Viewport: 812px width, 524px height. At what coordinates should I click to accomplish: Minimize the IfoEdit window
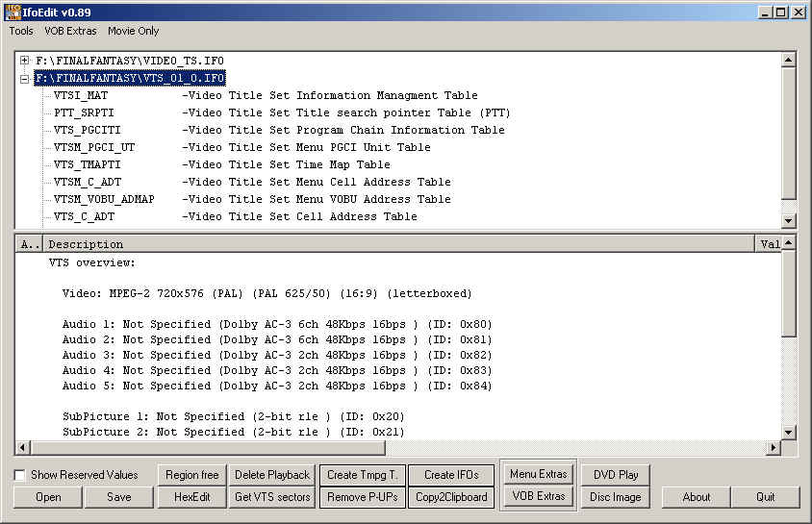pos(766,12)
